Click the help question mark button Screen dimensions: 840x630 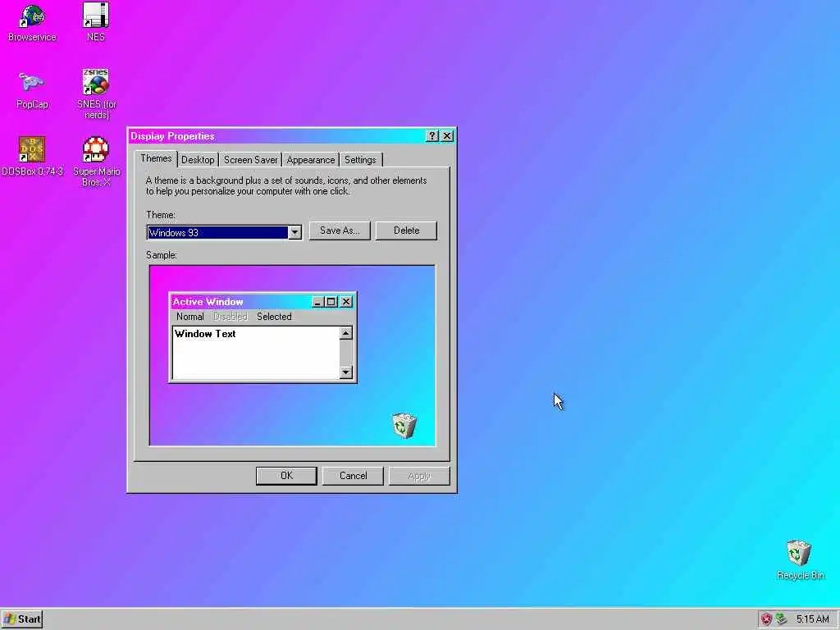click(431, 136)
